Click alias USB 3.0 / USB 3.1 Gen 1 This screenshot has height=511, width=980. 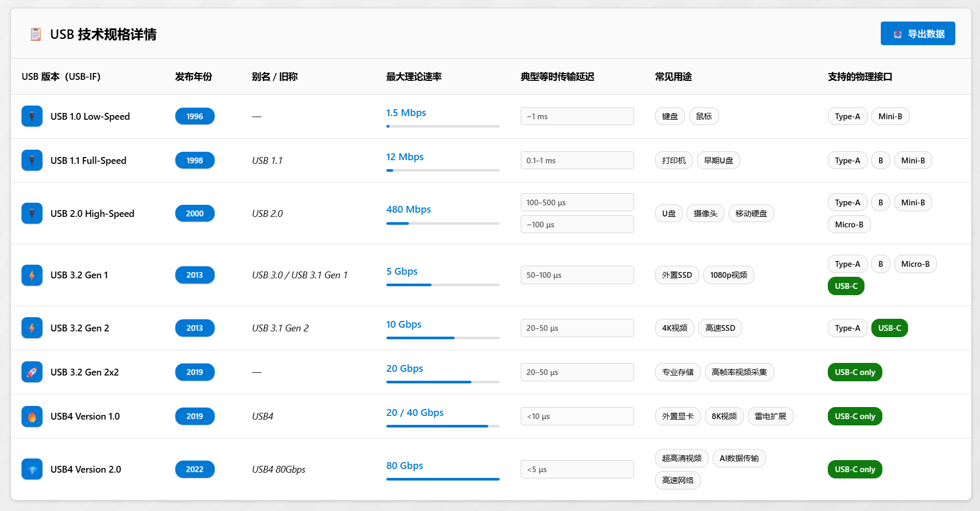tap(300, 275)
